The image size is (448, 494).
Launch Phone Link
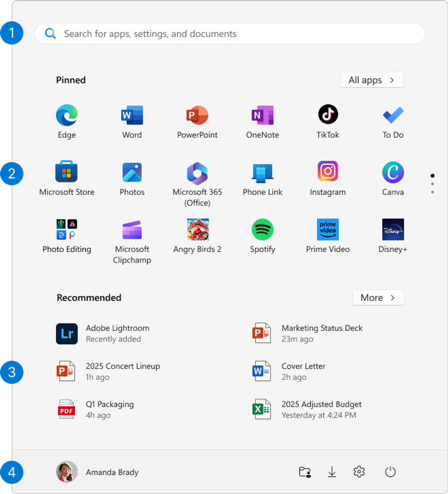[x=262, y=172]
